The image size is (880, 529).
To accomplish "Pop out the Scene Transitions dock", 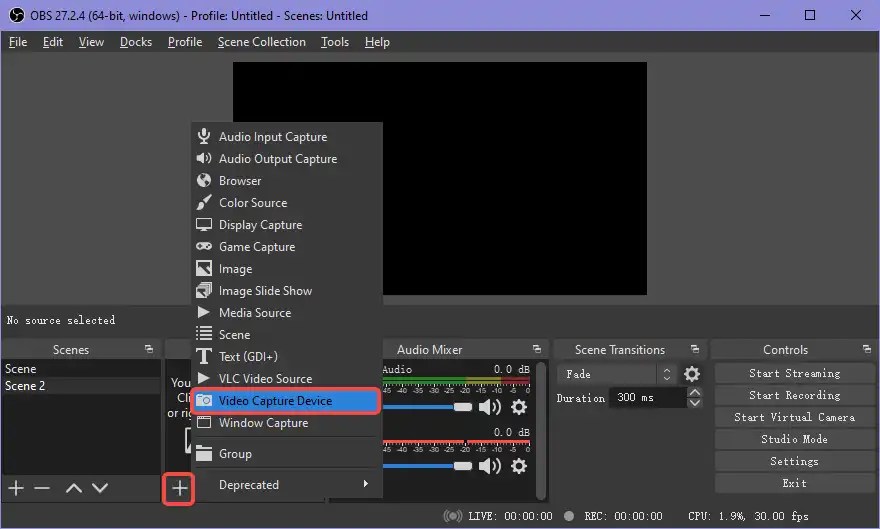I will 695,349.
